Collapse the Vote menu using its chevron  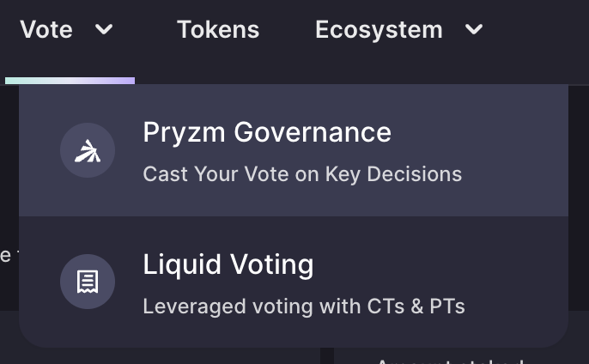click(x=104, y=29)
